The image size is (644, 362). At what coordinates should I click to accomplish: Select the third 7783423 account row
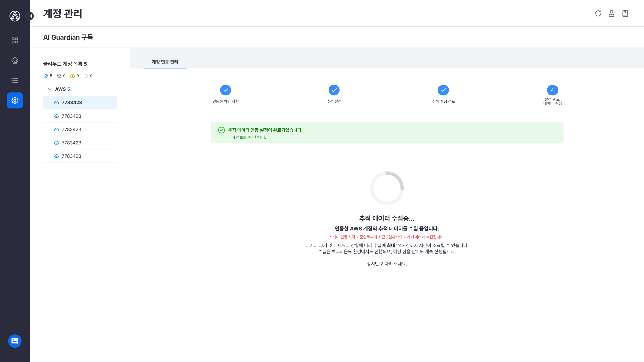tap(80, 129)
